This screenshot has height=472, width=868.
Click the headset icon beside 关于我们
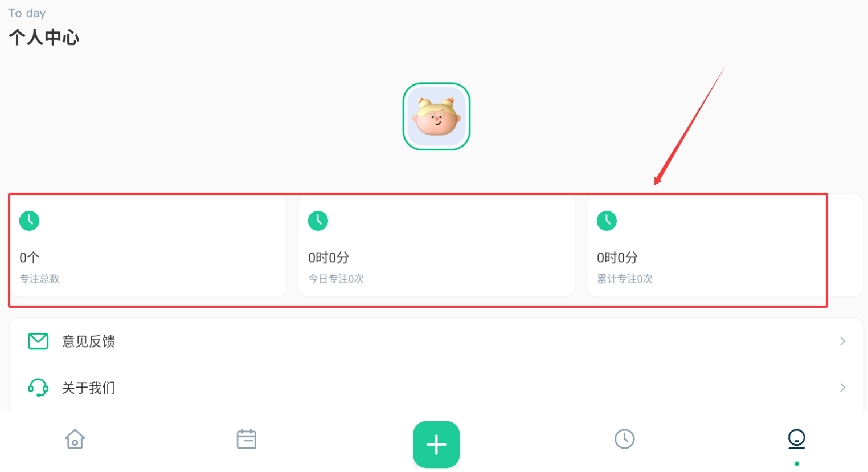pyautogui.click(x=38, y=388)
